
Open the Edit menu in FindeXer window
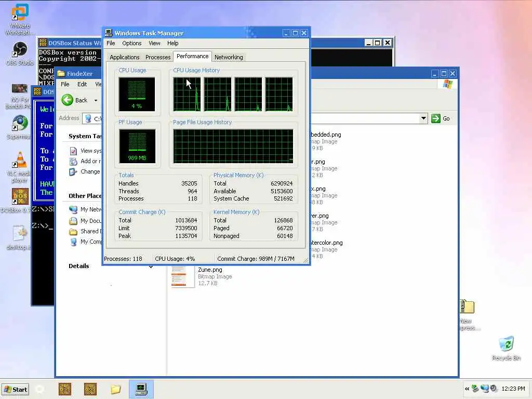pos(82,84)
